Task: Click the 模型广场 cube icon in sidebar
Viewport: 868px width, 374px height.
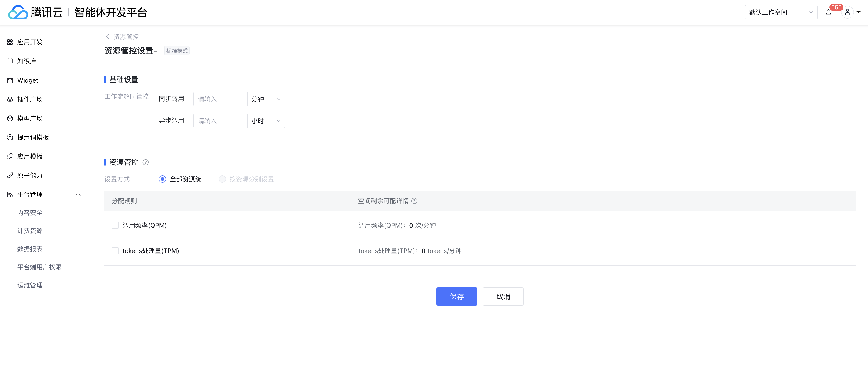Action: (10, 119)
